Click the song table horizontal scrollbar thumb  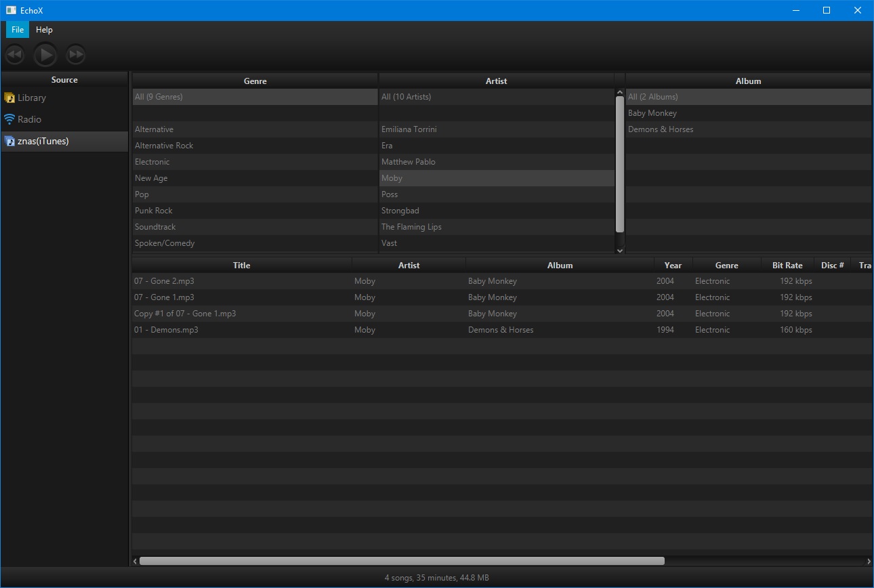click(x=402, y=561)
